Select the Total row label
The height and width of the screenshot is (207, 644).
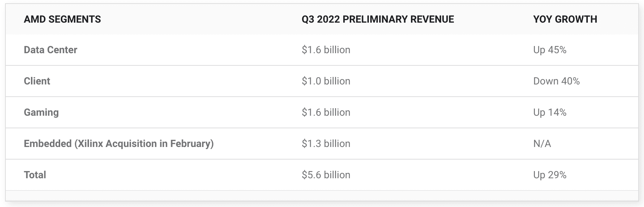[35, 175]
